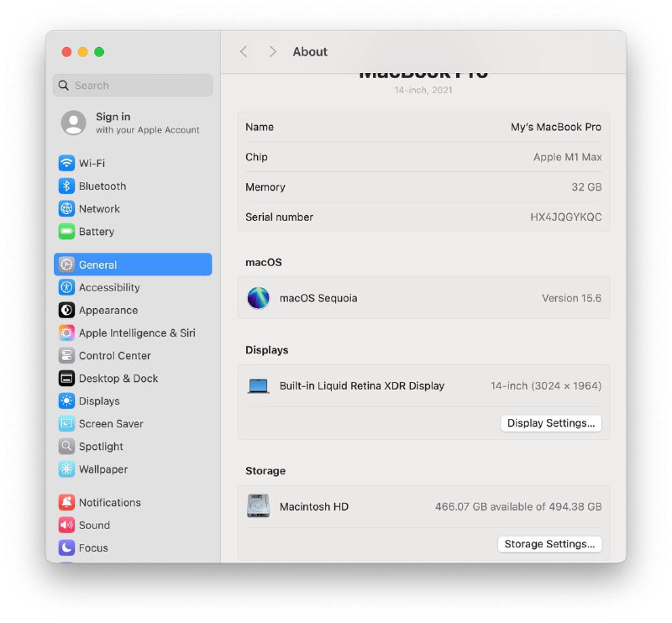Image resolution: width=672 pixels, height=623 pixels.
Task: Open Display Settings
Action: pos(551,422)
